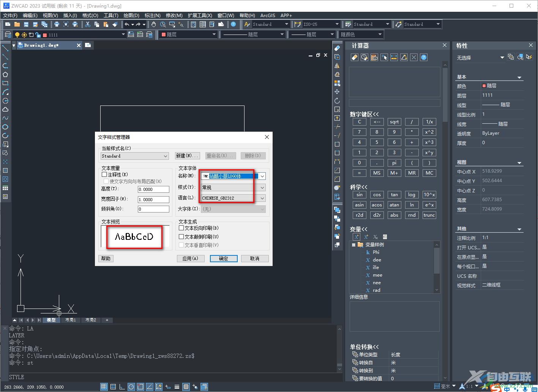Screen dimensions: 538x392
Task: Toggle the 注释性 checkbox
Action: 104,175
